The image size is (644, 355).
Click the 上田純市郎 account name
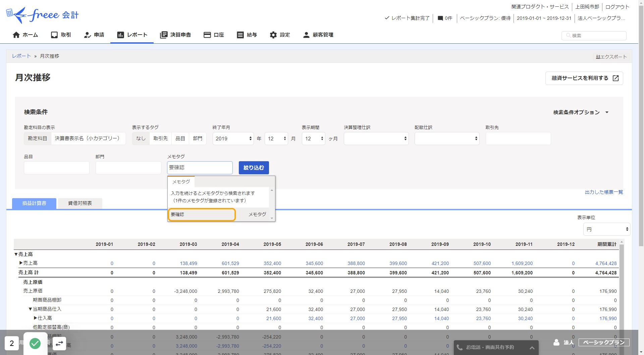587,7
